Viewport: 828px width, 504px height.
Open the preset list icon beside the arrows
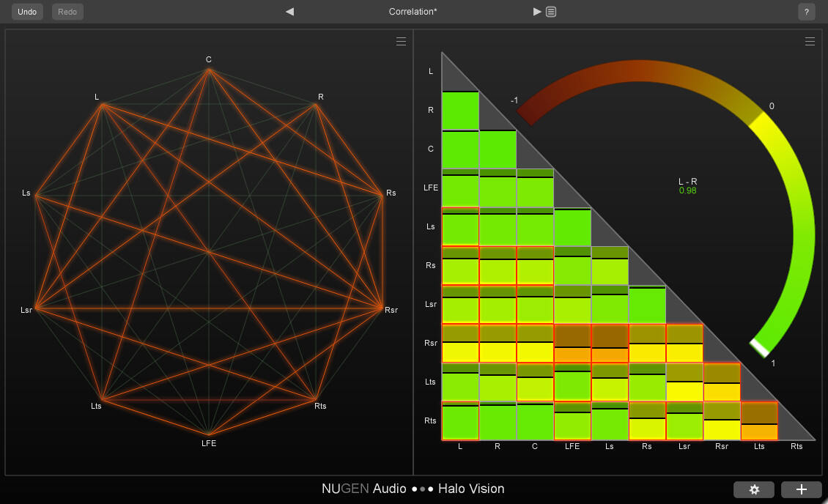coord(551,12)
